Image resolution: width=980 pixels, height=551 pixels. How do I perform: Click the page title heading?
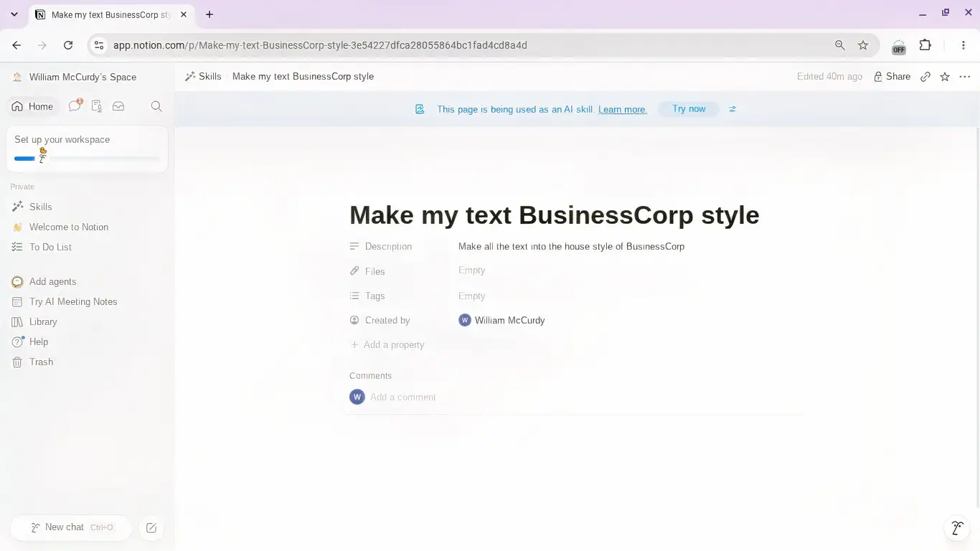tap(554, 215)
